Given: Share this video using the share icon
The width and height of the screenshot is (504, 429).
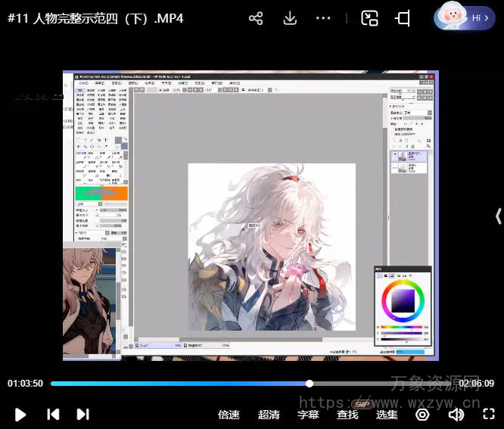Looking at the screenshot, I should coord(256,18).
